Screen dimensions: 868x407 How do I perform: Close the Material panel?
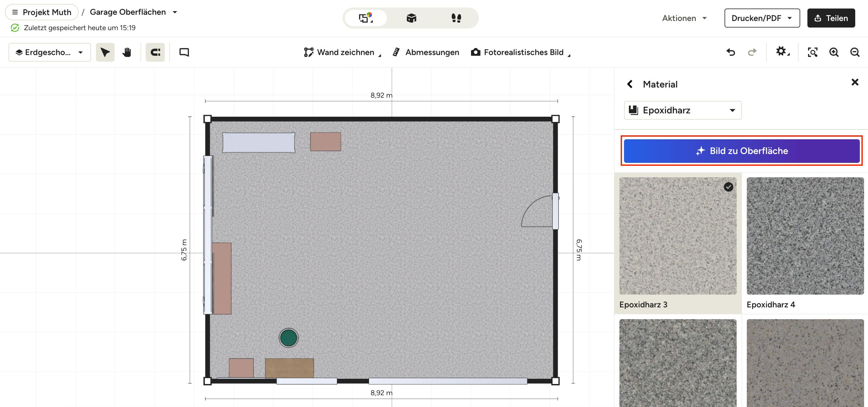click(855, 82)
